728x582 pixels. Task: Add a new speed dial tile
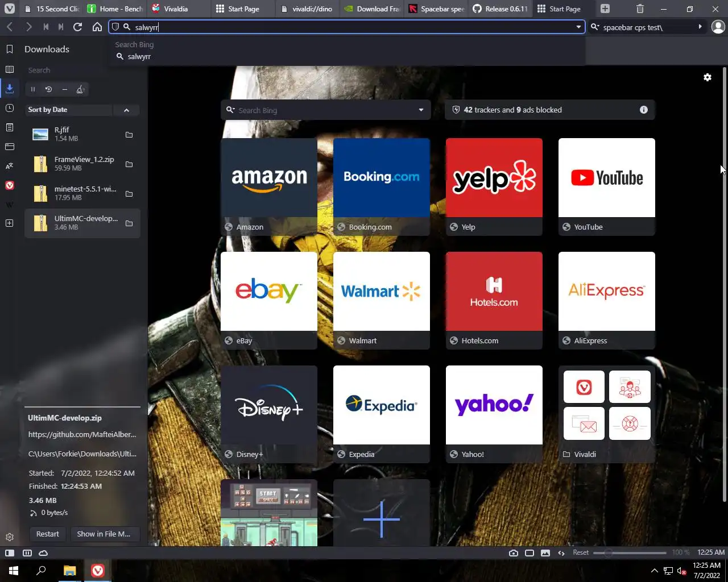coord(382,513)
